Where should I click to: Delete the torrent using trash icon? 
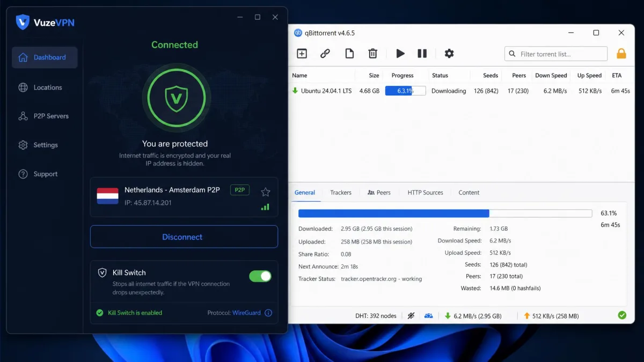click(372, 54)
